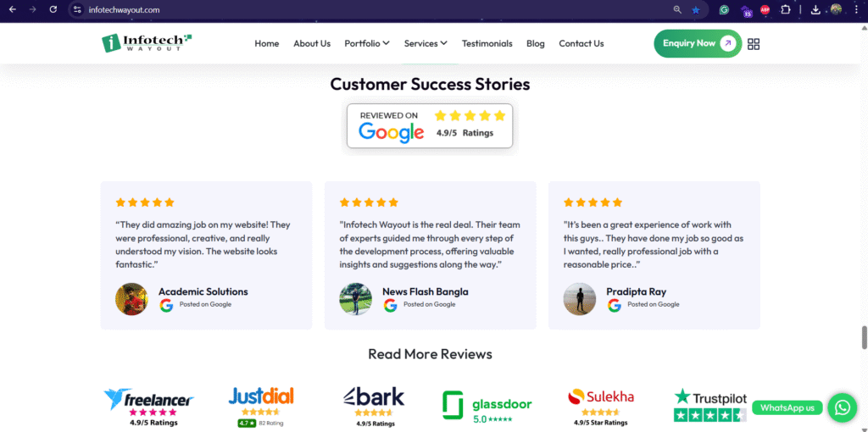Screen dimensions: 868x432
Task: Expand the Services dropdown menu
Action: tap(426, 43)
